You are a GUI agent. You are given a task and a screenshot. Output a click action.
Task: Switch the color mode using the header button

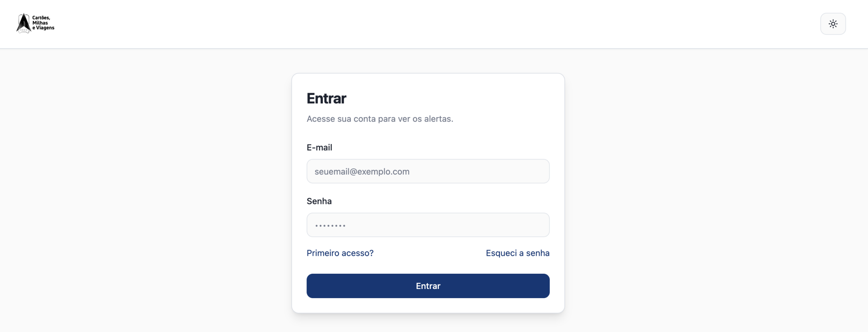[833, 24]
